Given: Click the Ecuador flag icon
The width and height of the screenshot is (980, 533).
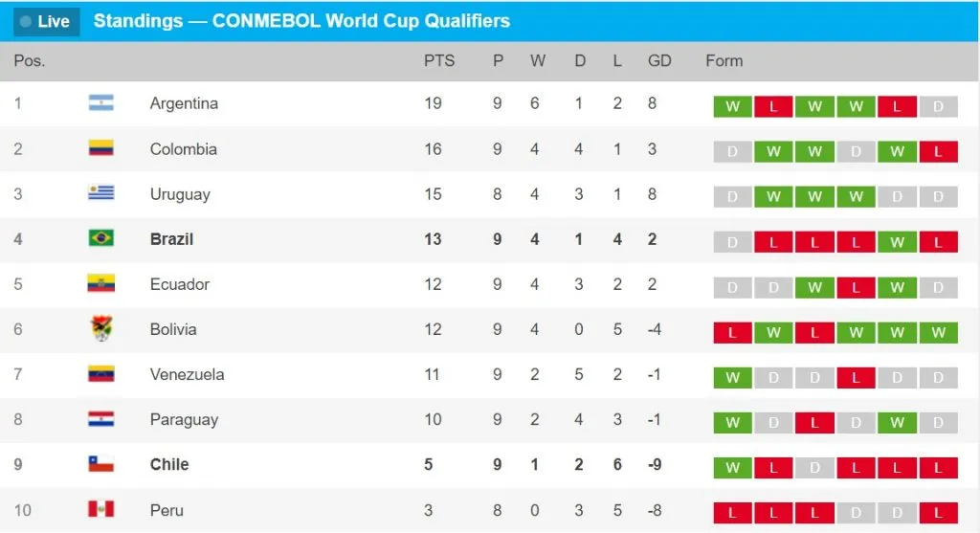Looking at the screenshot, I should pos(100,283).
